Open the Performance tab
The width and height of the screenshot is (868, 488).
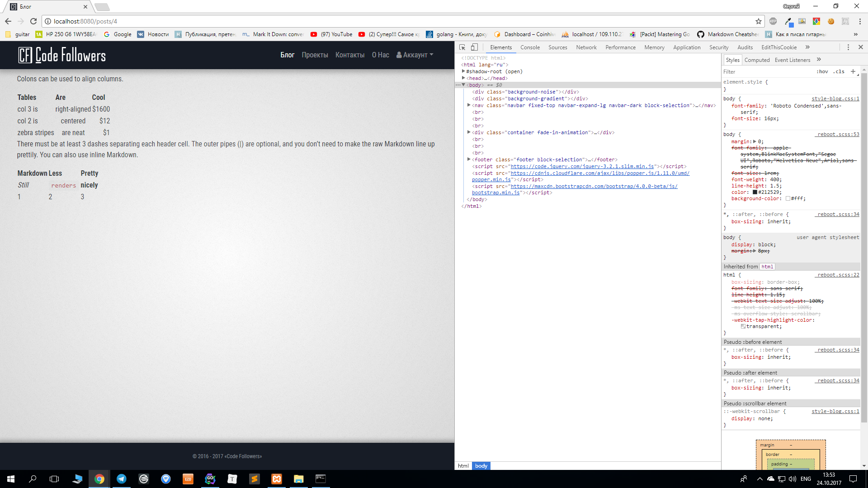pos(620,47)
